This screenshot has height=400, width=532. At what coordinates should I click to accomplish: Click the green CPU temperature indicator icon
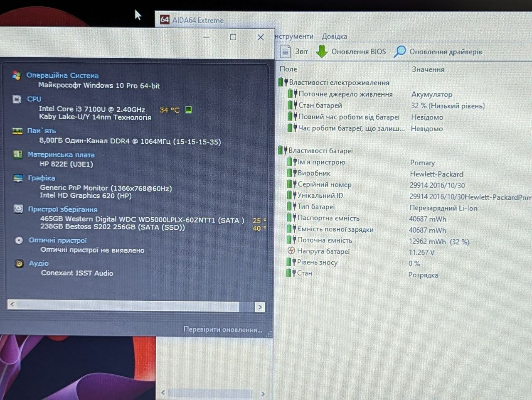[188, 110]
